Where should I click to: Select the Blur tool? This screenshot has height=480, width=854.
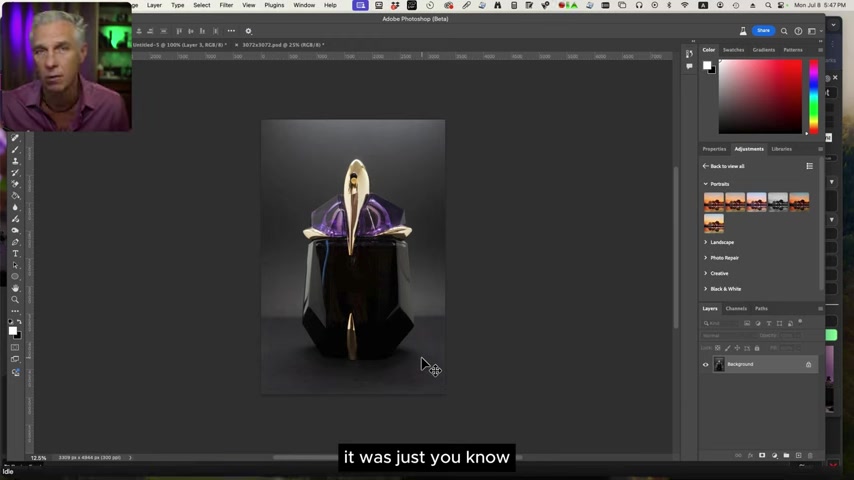click(x=15, y=208)
